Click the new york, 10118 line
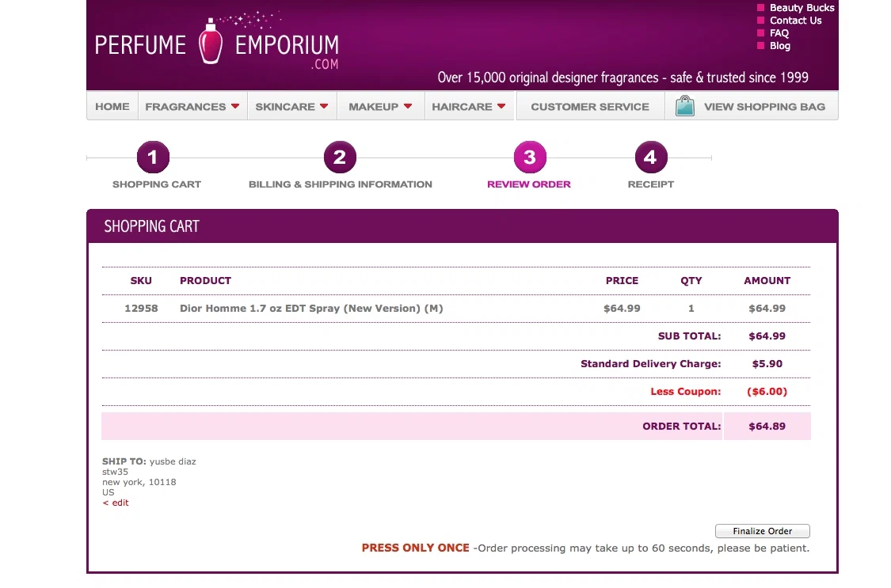The image size is (891, 588). 139,482
